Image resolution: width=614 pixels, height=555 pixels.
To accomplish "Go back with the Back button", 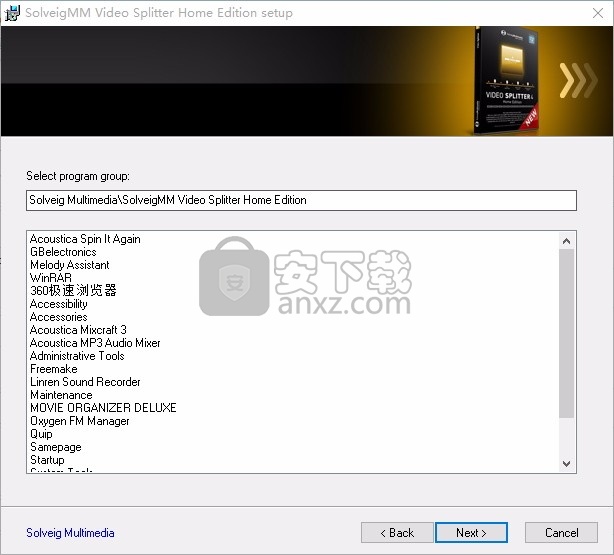I will [397, 532].
